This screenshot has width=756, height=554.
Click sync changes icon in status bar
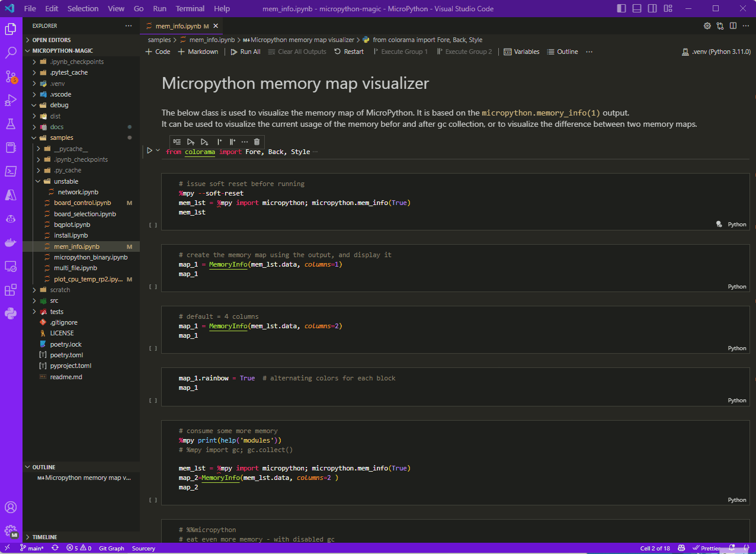55,548
